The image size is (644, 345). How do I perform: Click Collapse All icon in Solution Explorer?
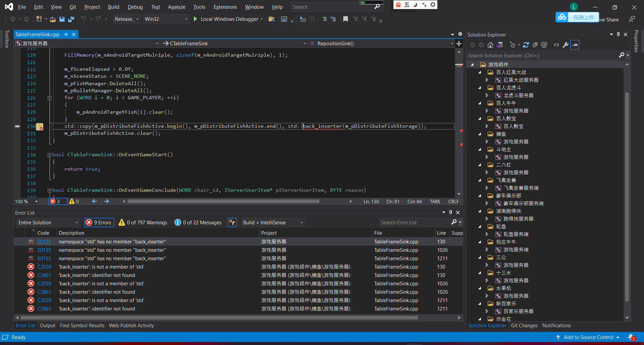tap(535, 45)
